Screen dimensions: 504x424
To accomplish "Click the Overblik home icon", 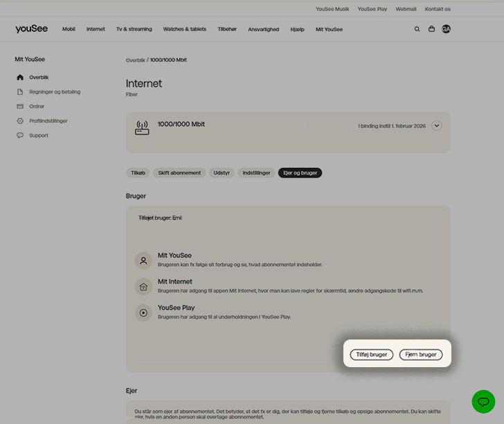I will [20, 78].
